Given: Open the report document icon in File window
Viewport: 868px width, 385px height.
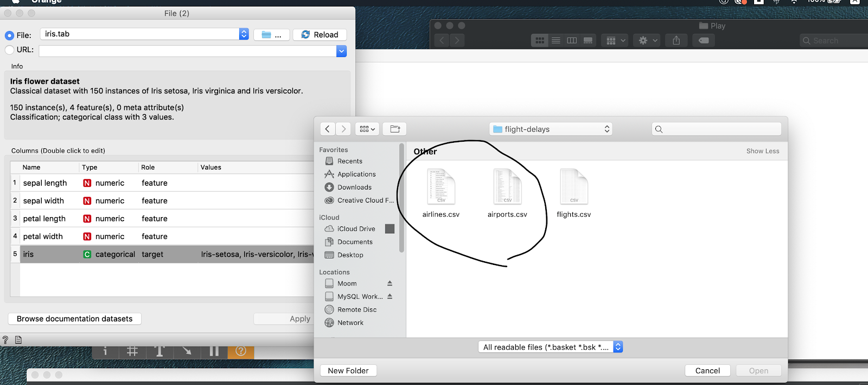Looking at the screenshot, I should click(18, 340).
